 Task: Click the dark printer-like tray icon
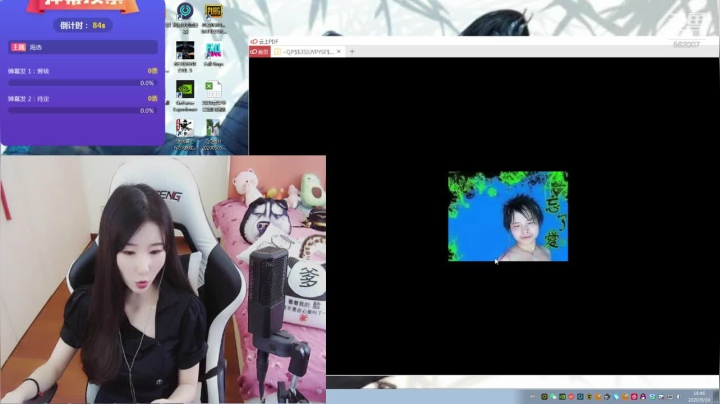[607, 397]
